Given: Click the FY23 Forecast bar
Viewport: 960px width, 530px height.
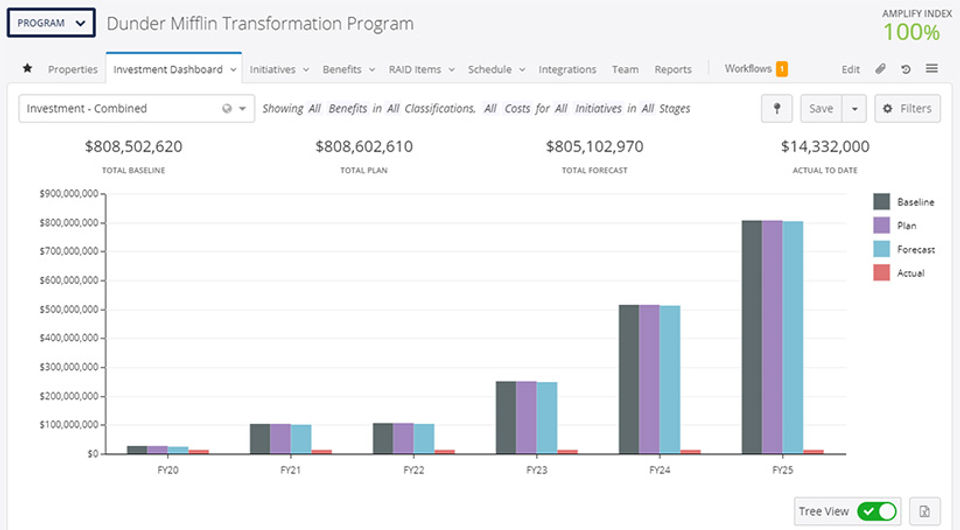Looking at the screenshot, I should click(x=547, y=418).
